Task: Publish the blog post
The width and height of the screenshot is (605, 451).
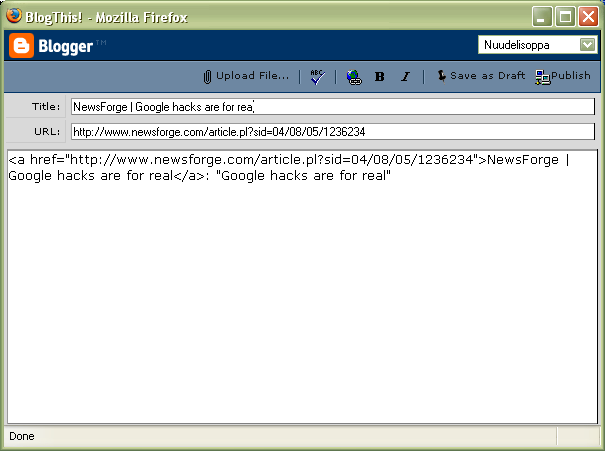Action: (563, 76)
